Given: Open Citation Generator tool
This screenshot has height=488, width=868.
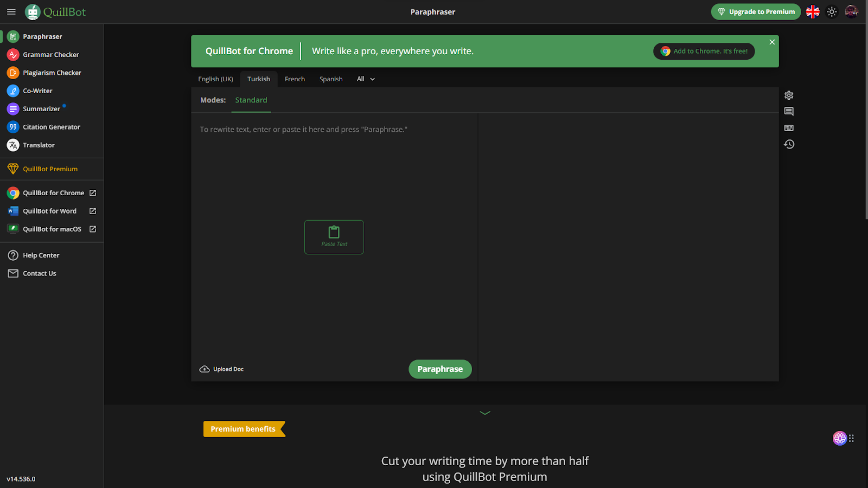Looking at the screenshot, I should coord(52,127).
